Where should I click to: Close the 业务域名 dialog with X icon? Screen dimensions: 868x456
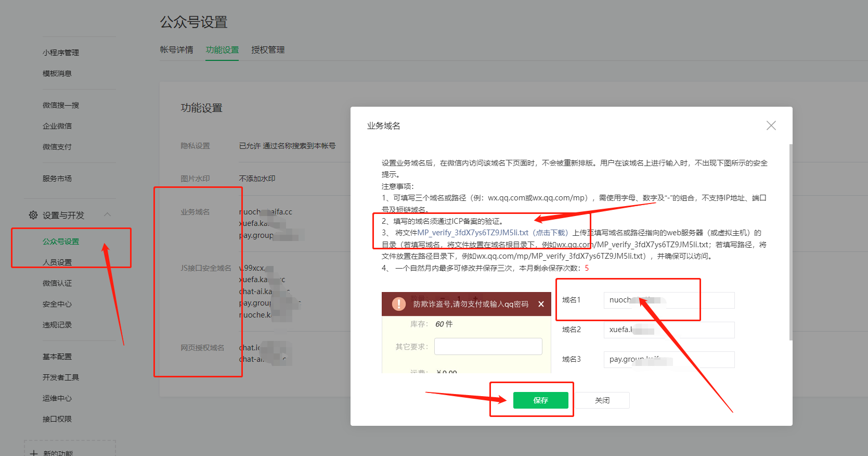[x=771, y=125]
